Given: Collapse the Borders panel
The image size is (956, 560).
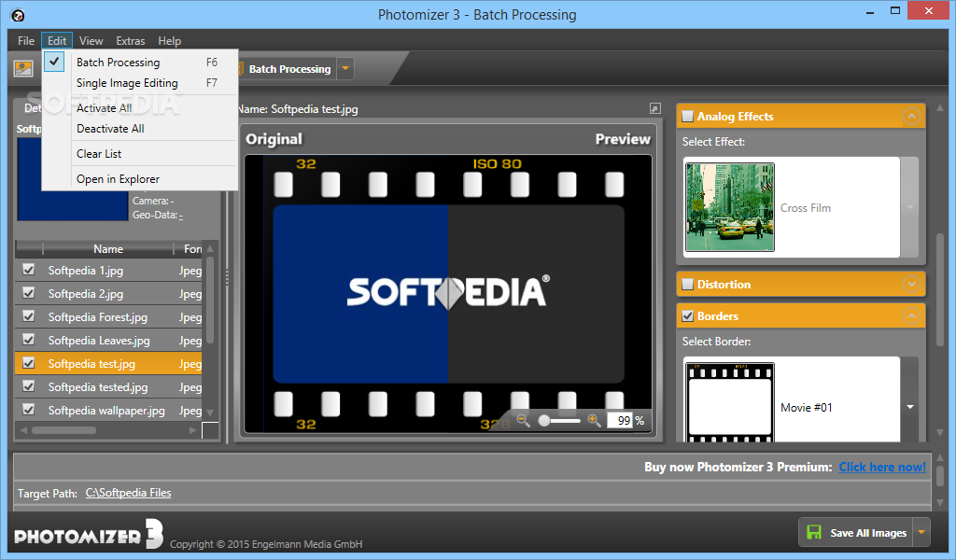Looking at the screenshot, I should pos(911,315).
